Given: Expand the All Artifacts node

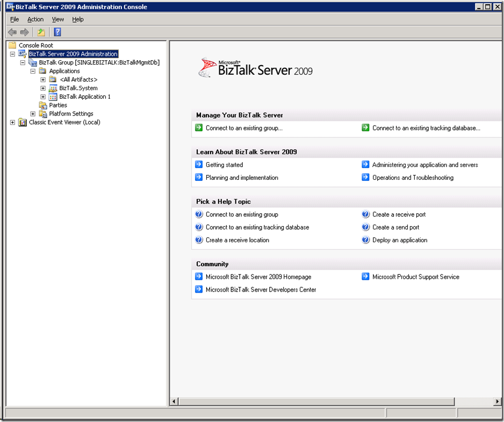Looking at the screenshot, I should tap(43, 79).
